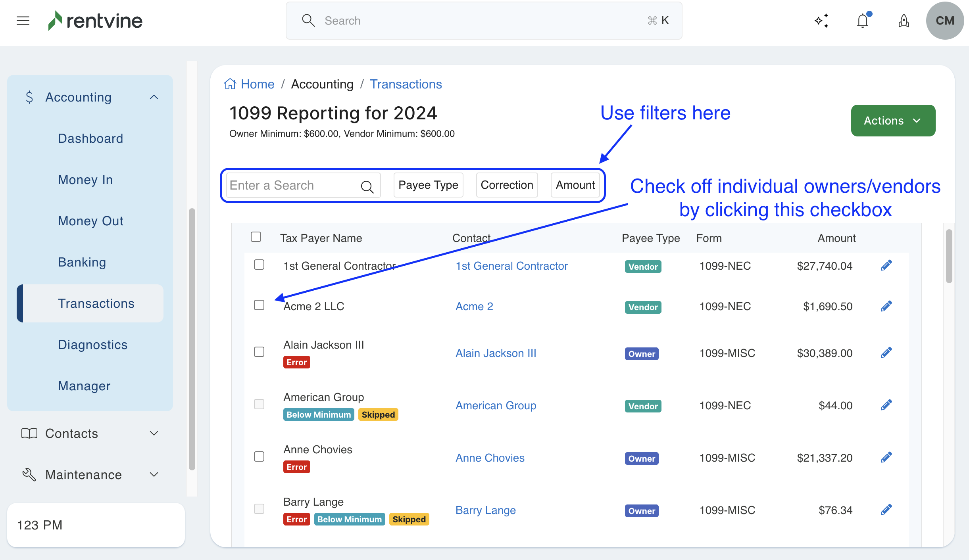This screenshot has height=560, width=969.
Task: Go to Diagnostics in the sidebar
Action: 92,345
